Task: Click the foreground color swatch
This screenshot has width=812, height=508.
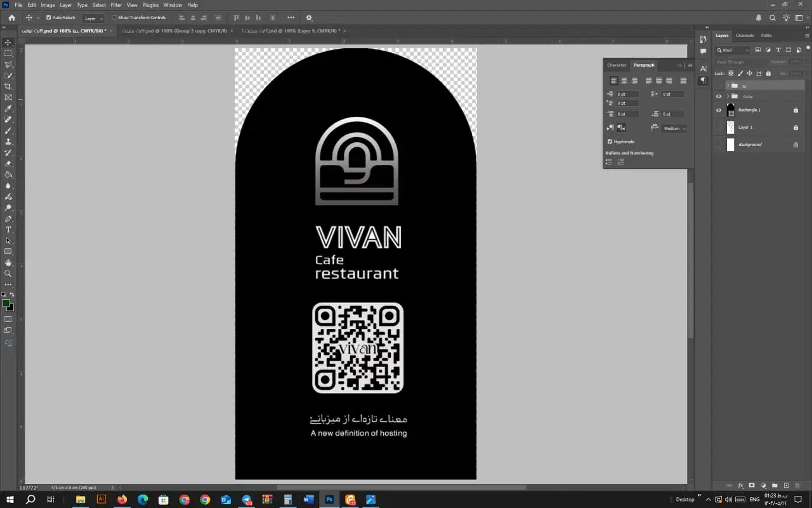Action: point(6,304)
